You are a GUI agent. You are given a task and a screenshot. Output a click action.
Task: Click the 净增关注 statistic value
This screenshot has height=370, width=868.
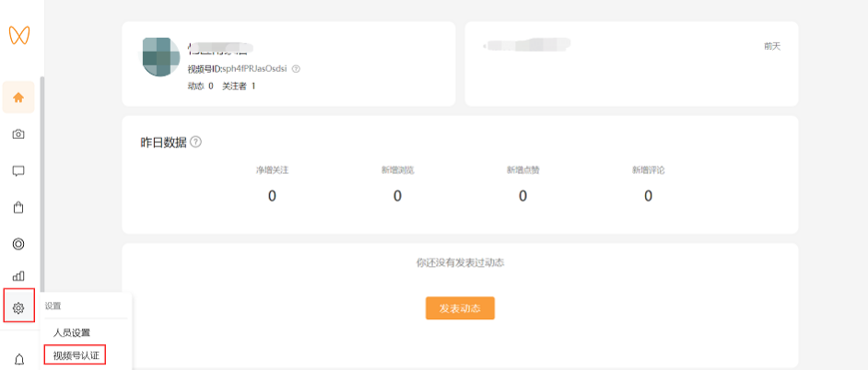pyautogui.click(x=272, y=196)
